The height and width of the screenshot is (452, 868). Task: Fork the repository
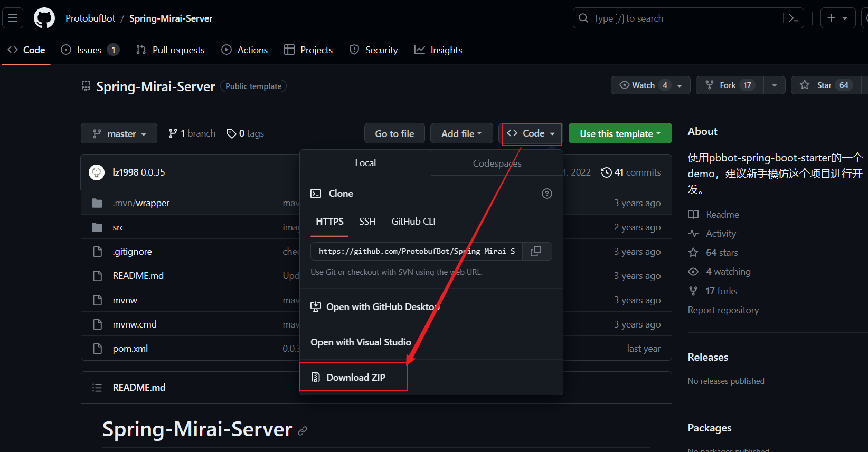[x=730, y=85]
